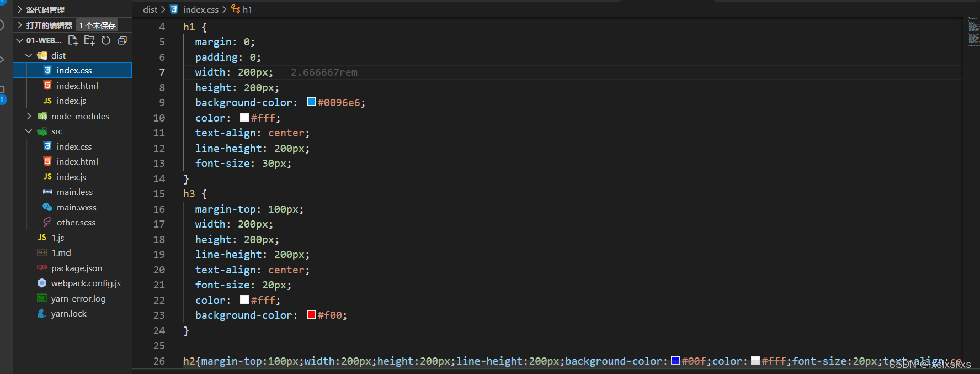Open dist index.css file in tree

click(x=72, y=70)
